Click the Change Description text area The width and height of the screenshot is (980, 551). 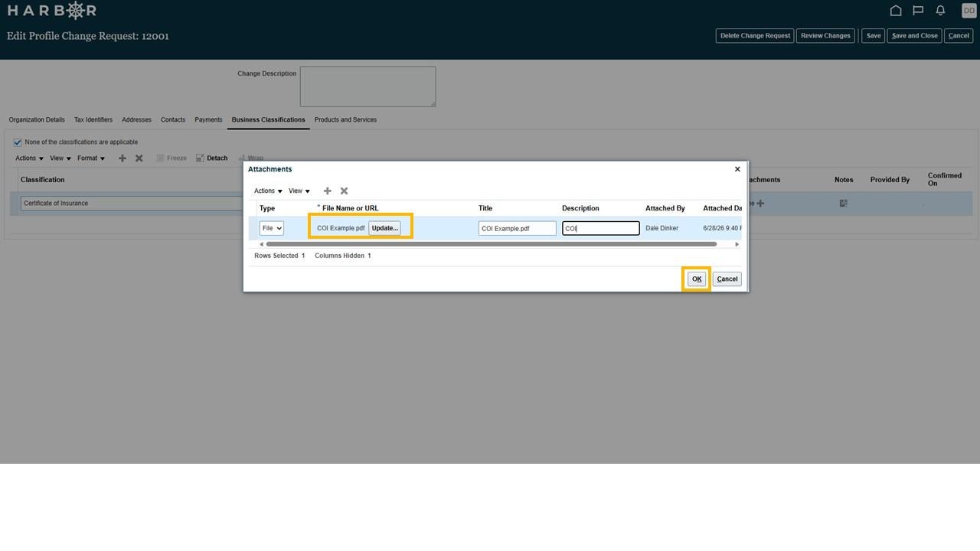(x=368, y=86)
